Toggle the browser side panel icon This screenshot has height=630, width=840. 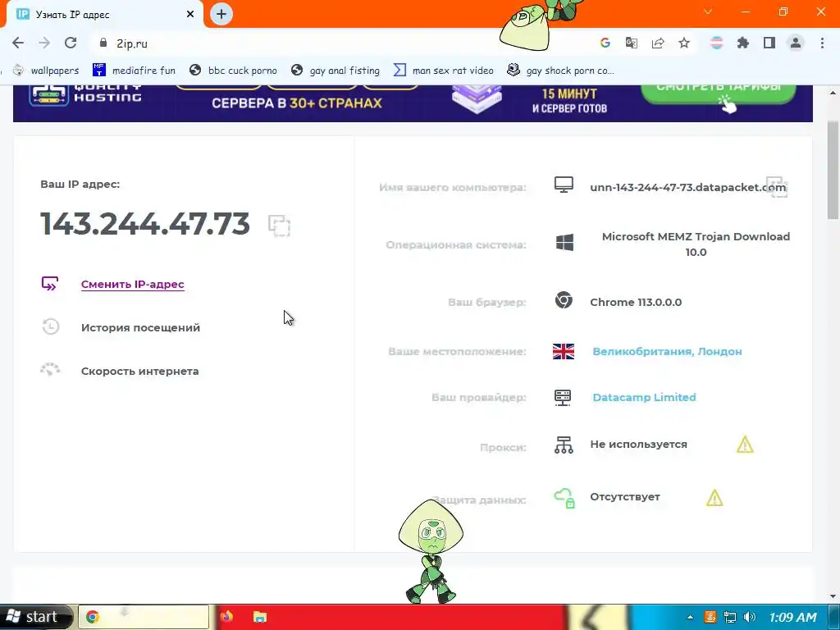point(769,43)
